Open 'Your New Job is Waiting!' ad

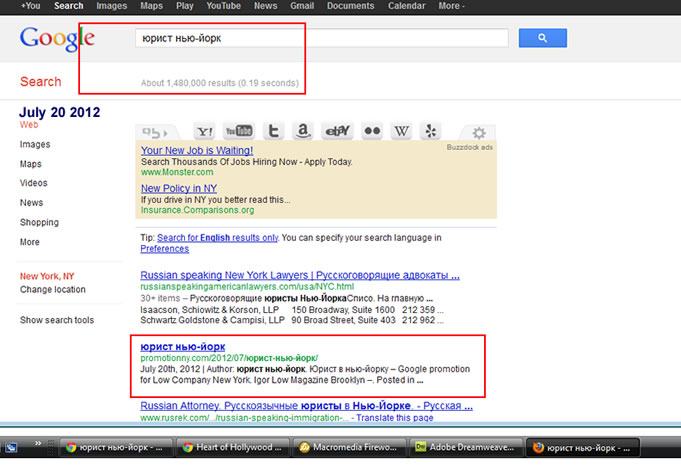point(197,150)
